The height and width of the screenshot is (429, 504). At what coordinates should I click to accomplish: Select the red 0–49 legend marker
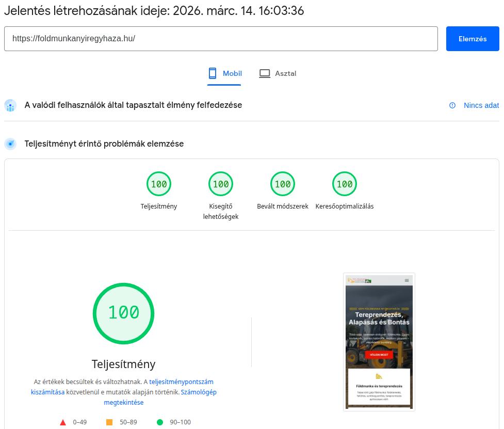[63, 422]
